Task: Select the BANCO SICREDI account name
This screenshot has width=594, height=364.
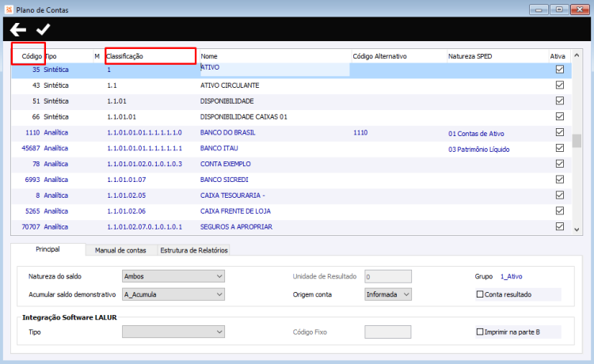Action: pyautogui.click(x=224, y=180)
